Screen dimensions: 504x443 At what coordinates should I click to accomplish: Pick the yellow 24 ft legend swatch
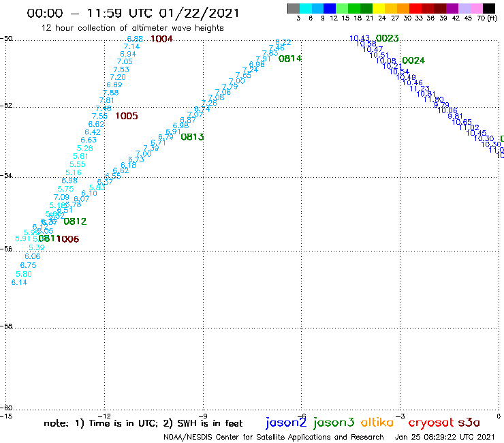pyautogui.click(x=379, y=8)
